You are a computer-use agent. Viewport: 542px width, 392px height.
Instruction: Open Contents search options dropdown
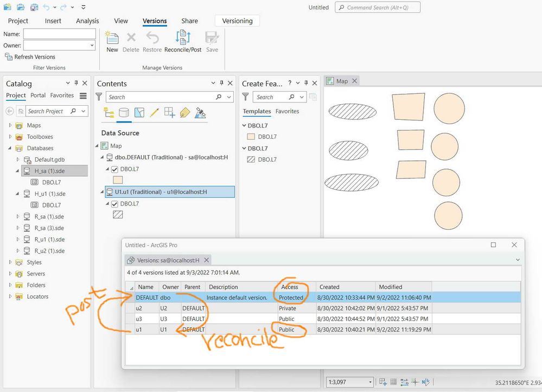click(229, 97)
